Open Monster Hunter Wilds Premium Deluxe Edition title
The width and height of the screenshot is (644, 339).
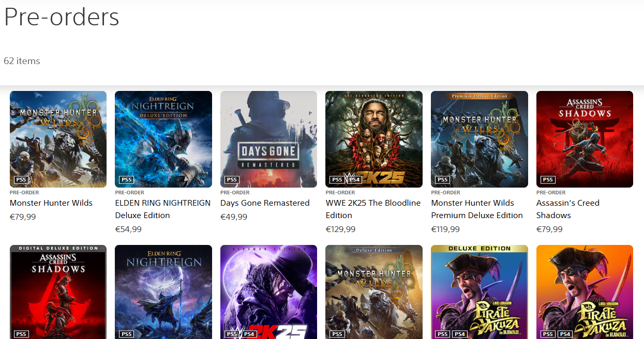click(x=477, y=209)
